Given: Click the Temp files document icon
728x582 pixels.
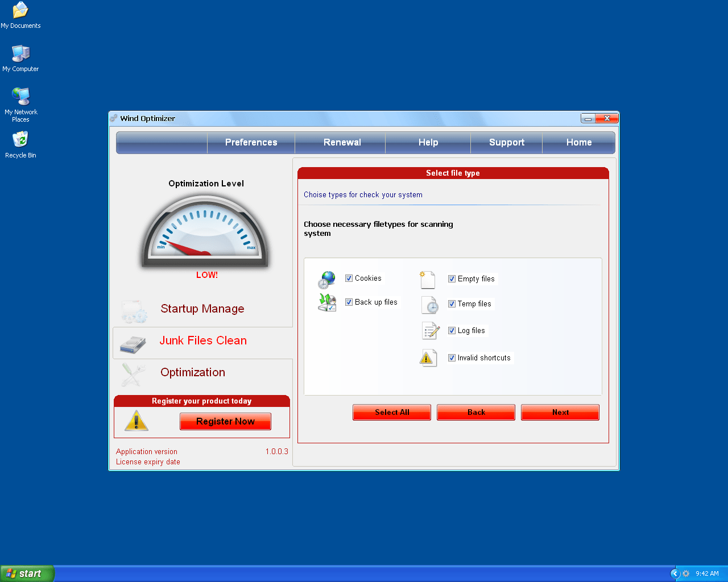Looking at the screenshot, I should [x=430, y=305].
